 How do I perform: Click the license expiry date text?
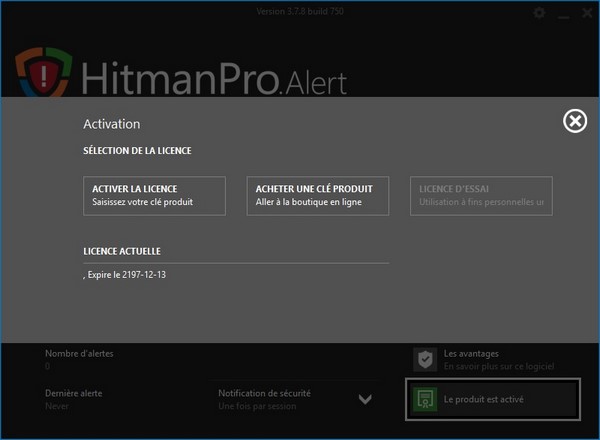pyautogui.click(x=125, y=275)
